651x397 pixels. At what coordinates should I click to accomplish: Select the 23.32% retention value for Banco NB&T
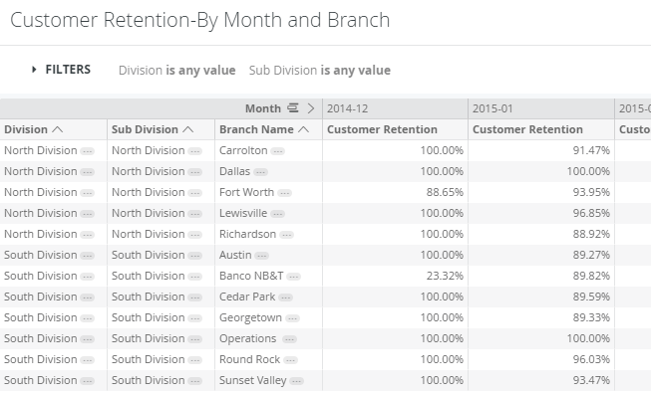click(x=445, y=276)
